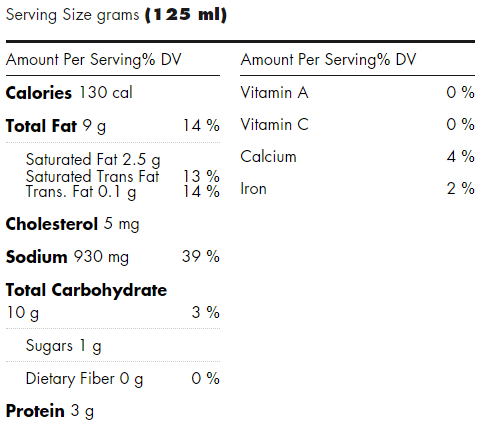
Task: Select the Cholesterol 5 mg entry
Action: [x=73, y=224]
